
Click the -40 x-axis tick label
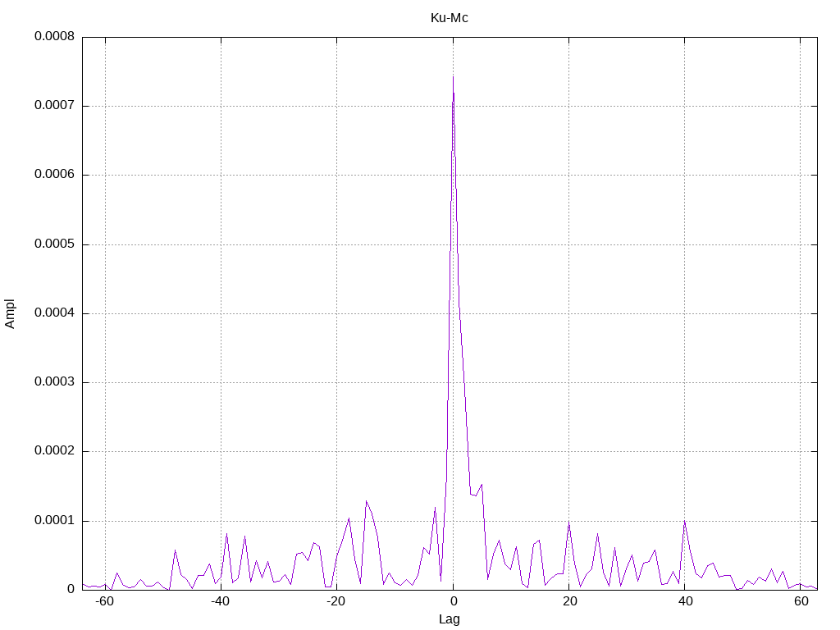220,601
